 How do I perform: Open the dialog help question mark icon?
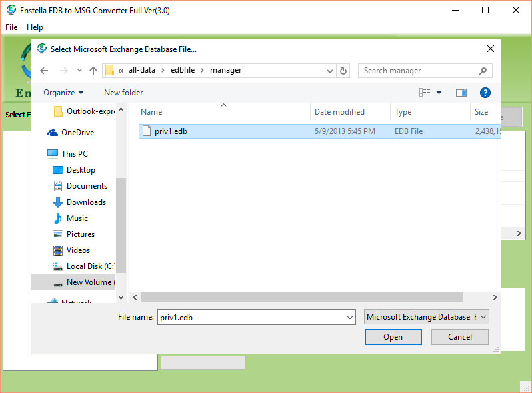pos(485,93)
